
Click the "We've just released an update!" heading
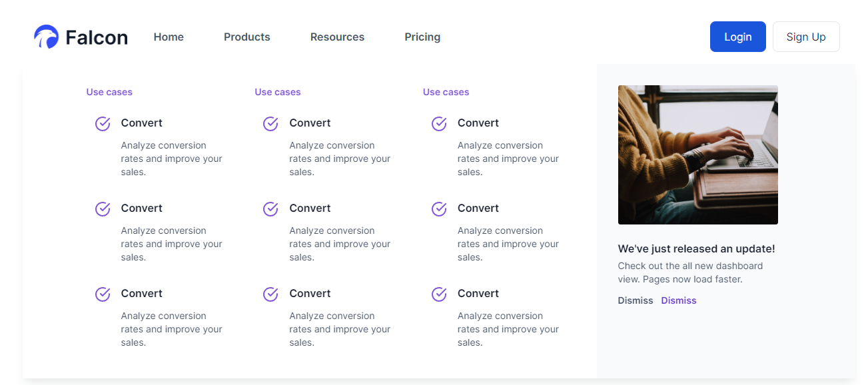pos(696,248)
